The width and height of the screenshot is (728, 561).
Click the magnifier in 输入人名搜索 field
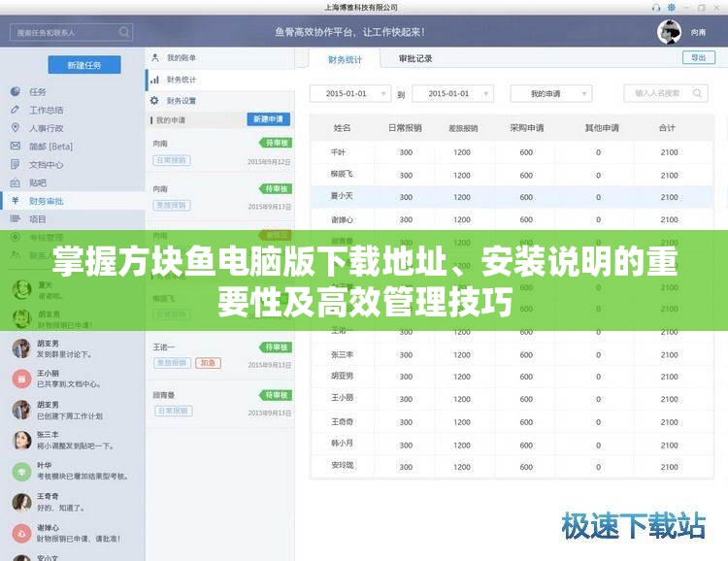[697, 93]
